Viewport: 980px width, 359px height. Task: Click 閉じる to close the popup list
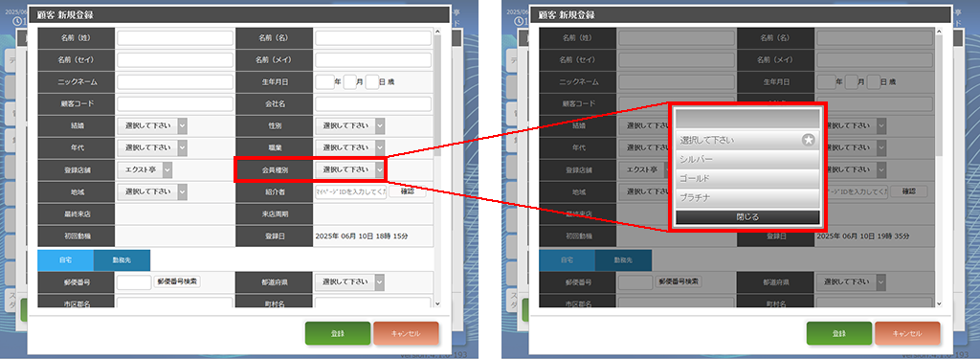[x=746, y=217]
